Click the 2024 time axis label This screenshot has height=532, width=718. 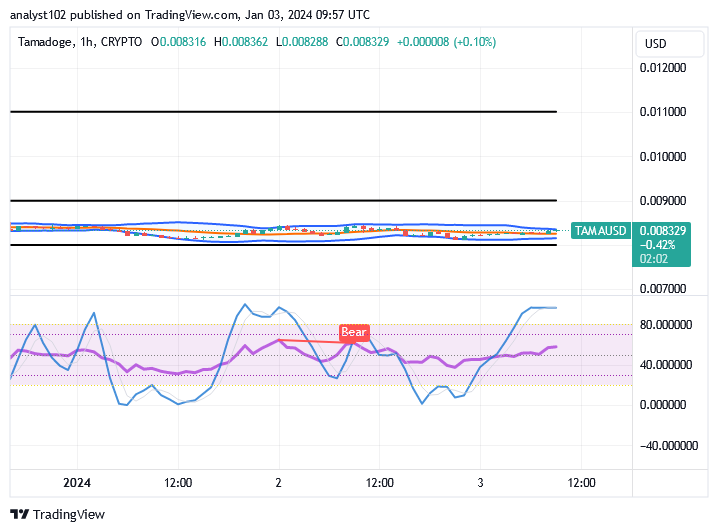pyautogui.click(x=77, y=483)
